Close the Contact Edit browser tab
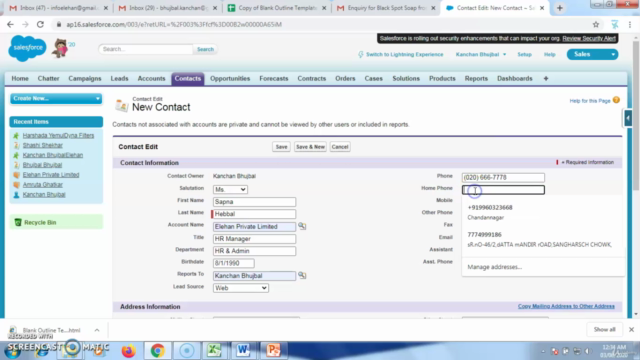This screenshot has height=360, width=640. coord(542,8)
